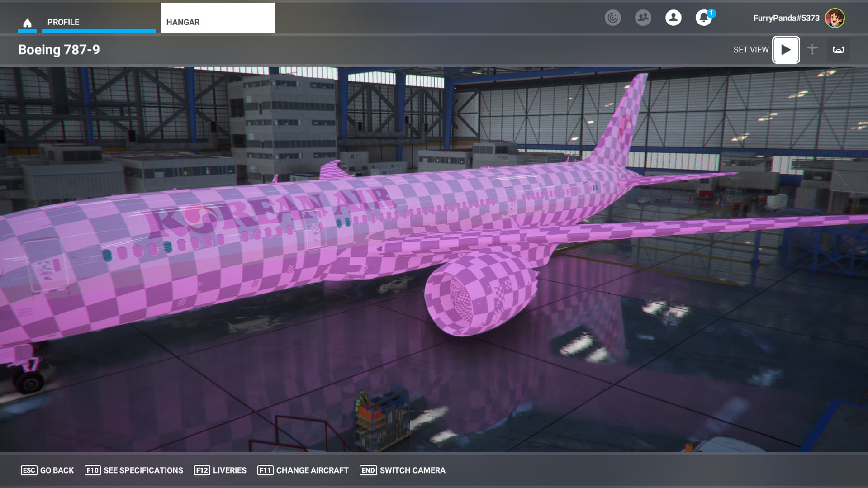Go to the home screen icon
Screen dimensions: 868x488
click(x=27, y=23)
